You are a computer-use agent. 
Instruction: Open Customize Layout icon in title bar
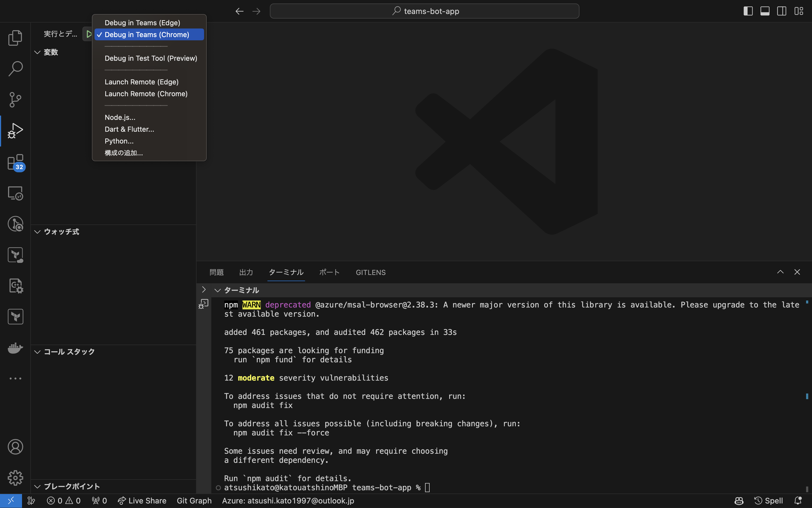(x=799, y=11)
